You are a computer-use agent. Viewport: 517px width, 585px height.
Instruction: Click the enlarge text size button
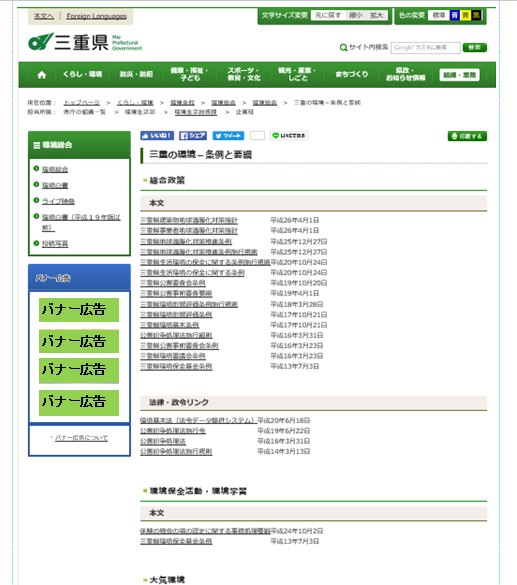(376, 15)
